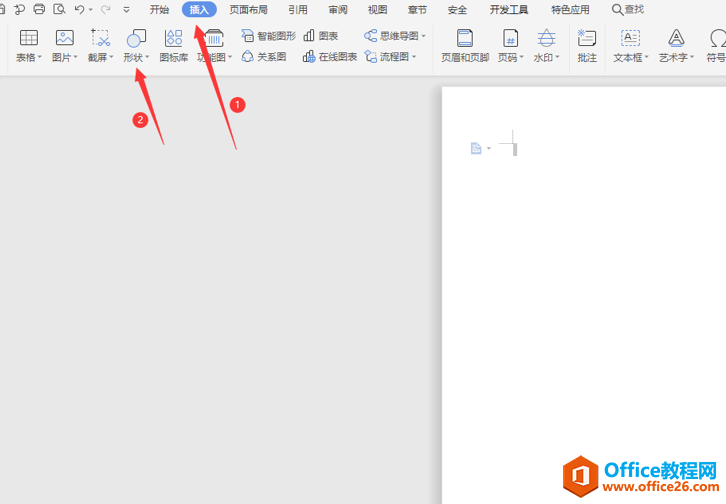Insert a 智能图形 smart graphic
Viewport: 726px width, 504px height.
tap(269, 36)
